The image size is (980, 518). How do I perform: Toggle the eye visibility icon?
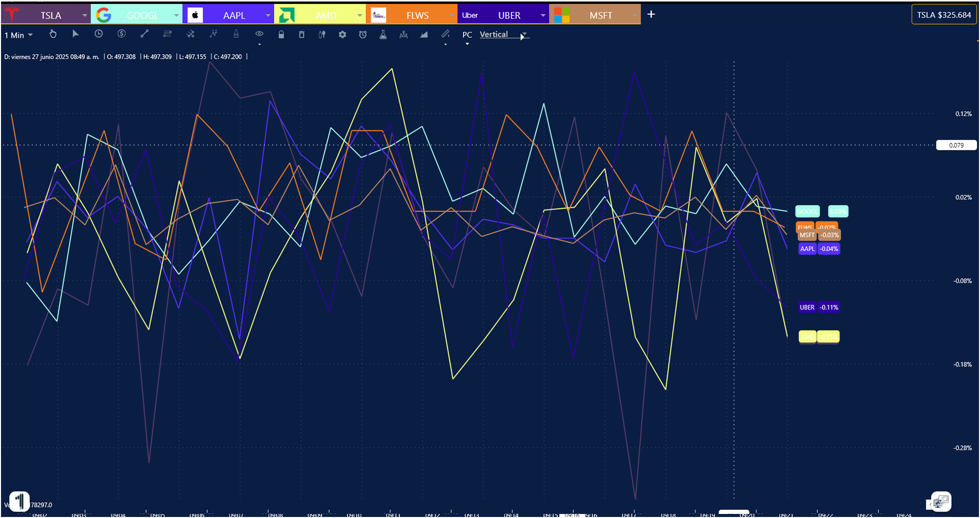click(259, 34)
